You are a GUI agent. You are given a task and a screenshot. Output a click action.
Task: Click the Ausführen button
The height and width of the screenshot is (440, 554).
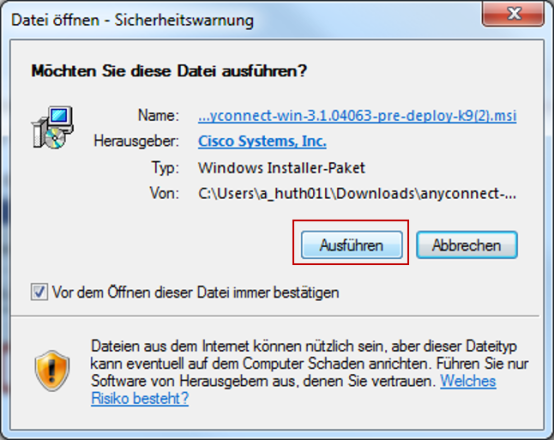352,245
